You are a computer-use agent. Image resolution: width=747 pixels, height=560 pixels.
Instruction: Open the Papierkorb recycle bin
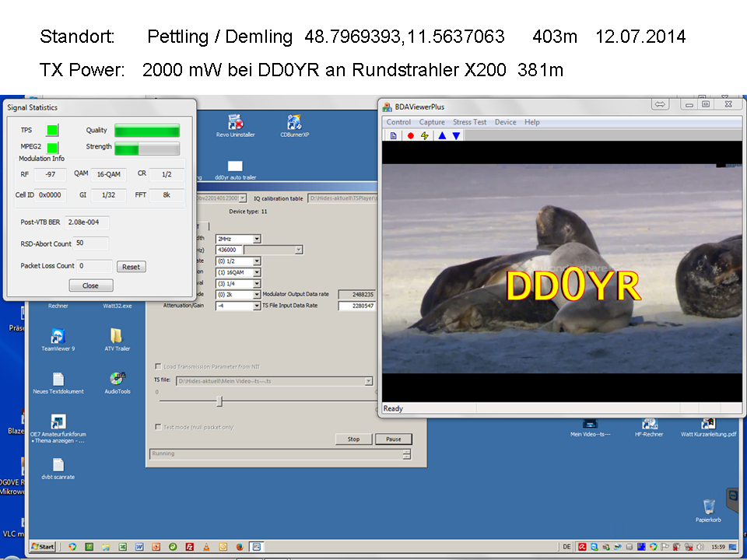[x=708, y=506]
